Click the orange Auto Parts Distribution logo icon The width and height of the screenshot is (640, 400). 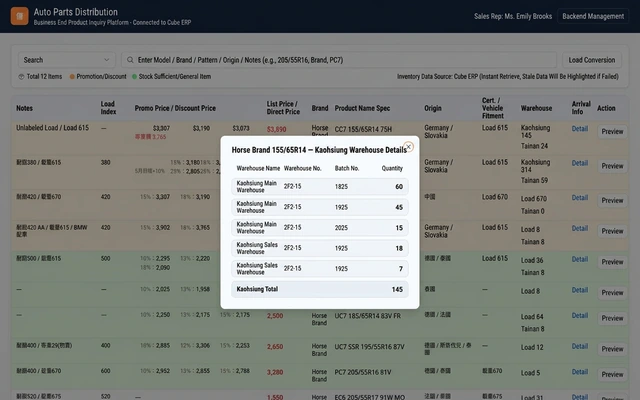pyautogui.click(x=20, y=16)
